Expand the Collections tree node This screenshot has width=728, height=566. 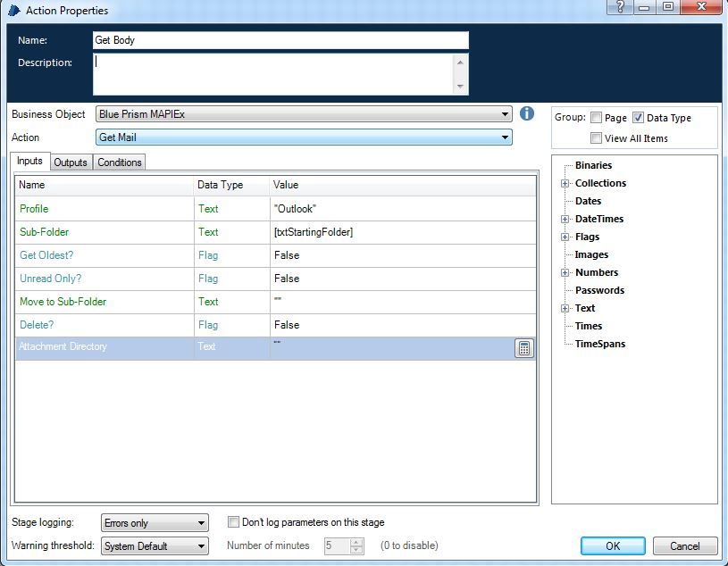[x=565, y=183]
